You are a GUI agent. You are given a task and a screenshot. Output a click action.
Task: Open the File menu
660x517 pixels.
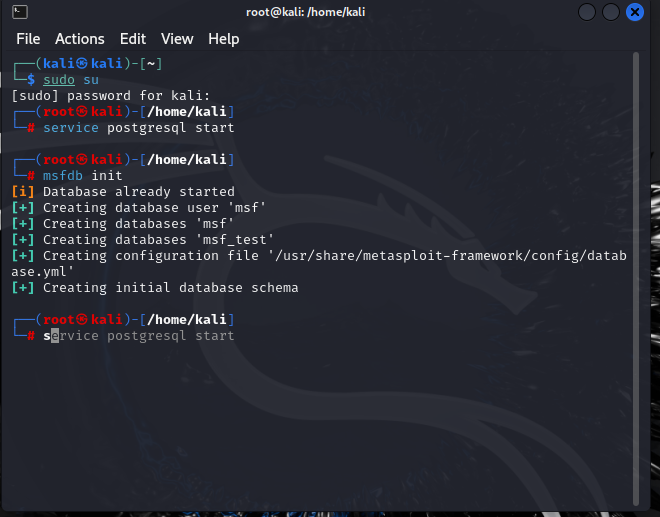(28, 39)
